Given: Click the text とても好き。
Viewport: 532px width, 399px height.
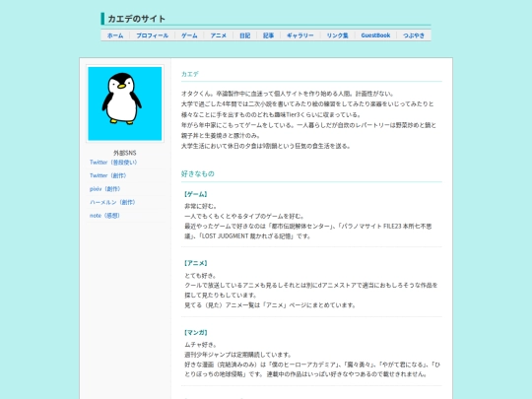Looking at the screenshot, I should coord(201,276).
